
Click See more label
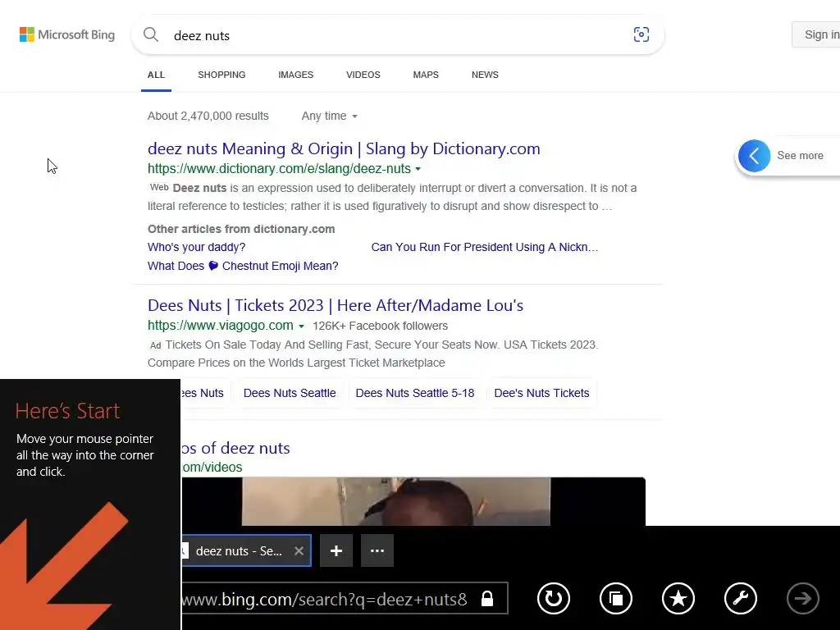[x=801, y=155]
